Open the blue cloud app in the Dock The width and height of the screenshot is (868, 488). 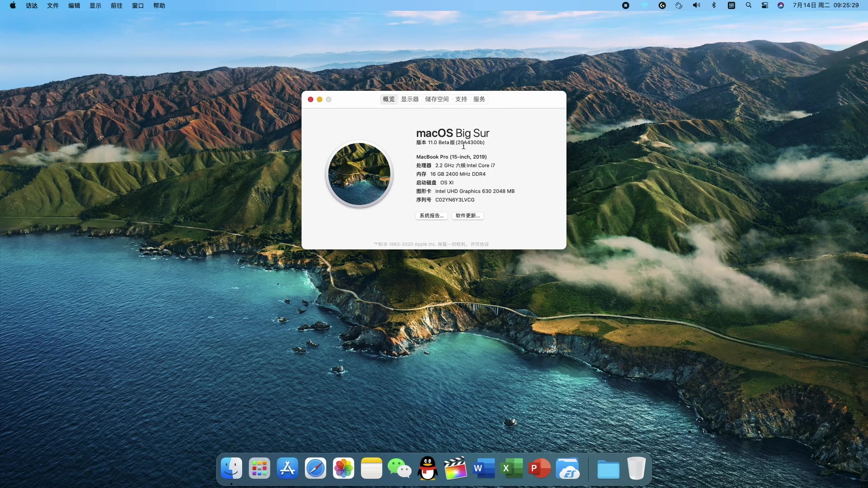click(568, 468)
